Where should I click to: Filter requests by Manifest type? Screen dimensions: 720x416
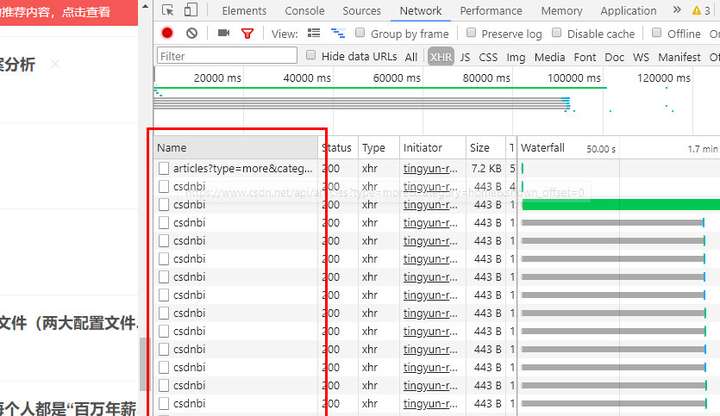click(679, 57)
